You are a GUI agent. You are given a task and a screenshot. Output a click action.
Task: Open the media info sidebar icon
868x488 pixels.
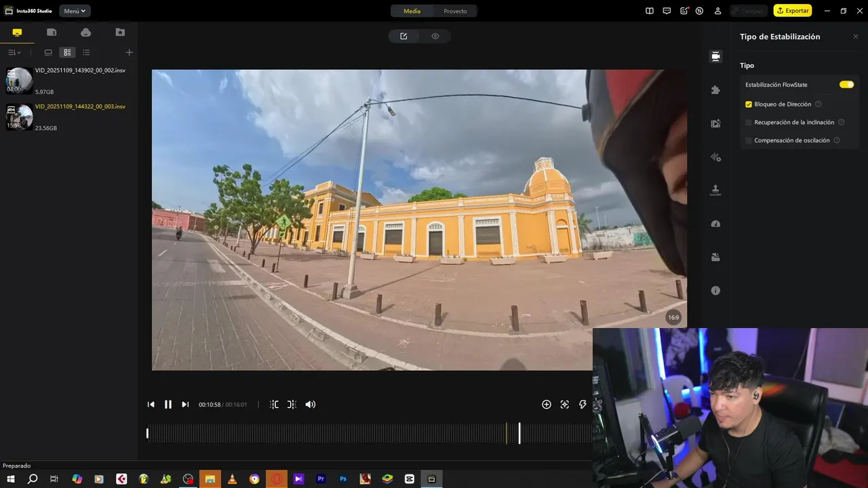coord(715,290)
